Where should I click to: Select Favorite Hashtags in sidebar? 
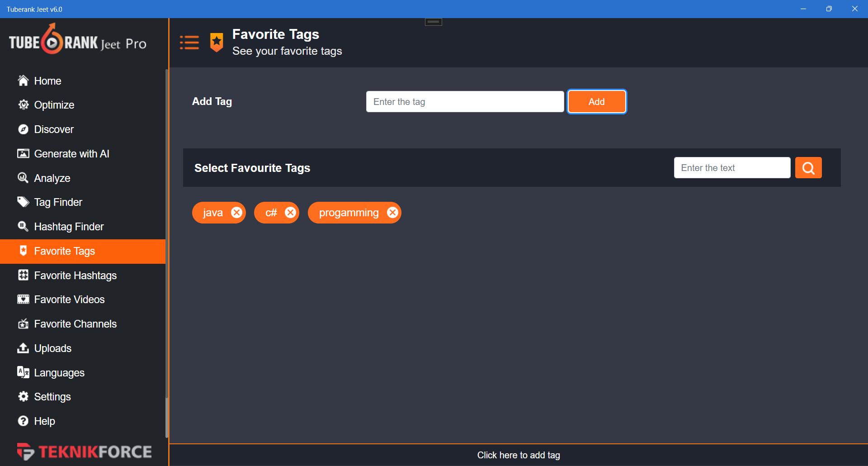click(x=83, y=275)
